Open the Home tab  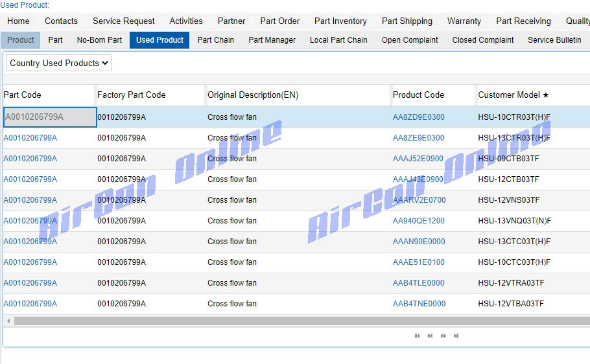(18, 21)
